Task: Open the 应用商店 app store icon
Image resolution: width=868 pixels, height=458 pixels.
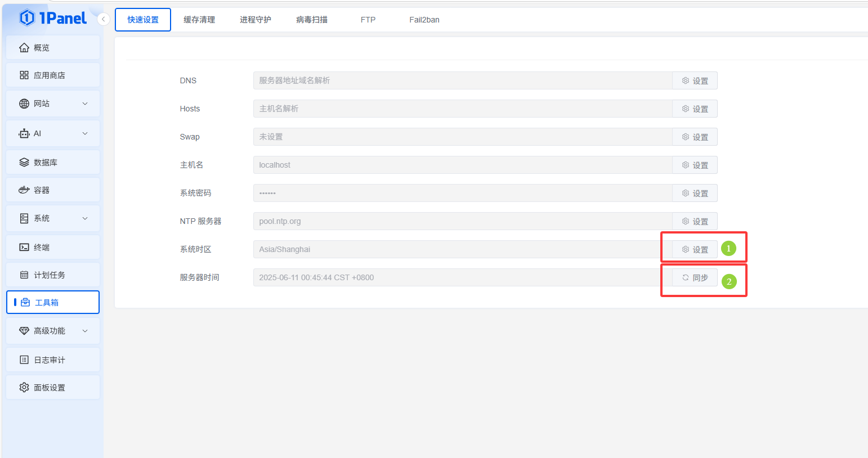Action: click(24, 75)
